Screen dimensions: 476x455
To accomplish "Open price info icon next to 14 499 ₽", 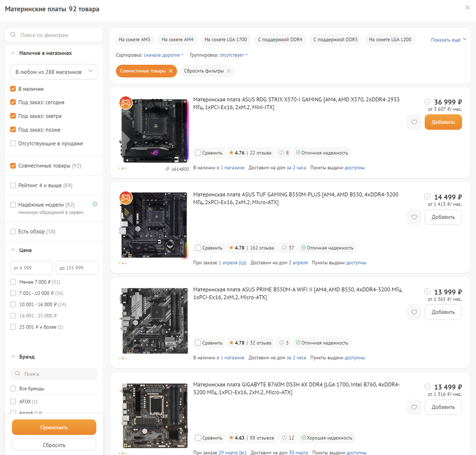I will (427, 197).
